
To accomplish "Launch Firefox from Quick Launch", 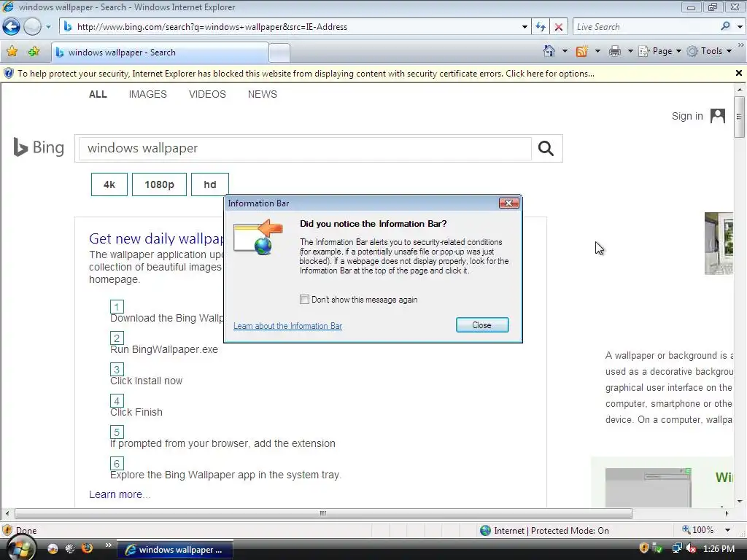I will pyautogui.click(x=88, y=548).
